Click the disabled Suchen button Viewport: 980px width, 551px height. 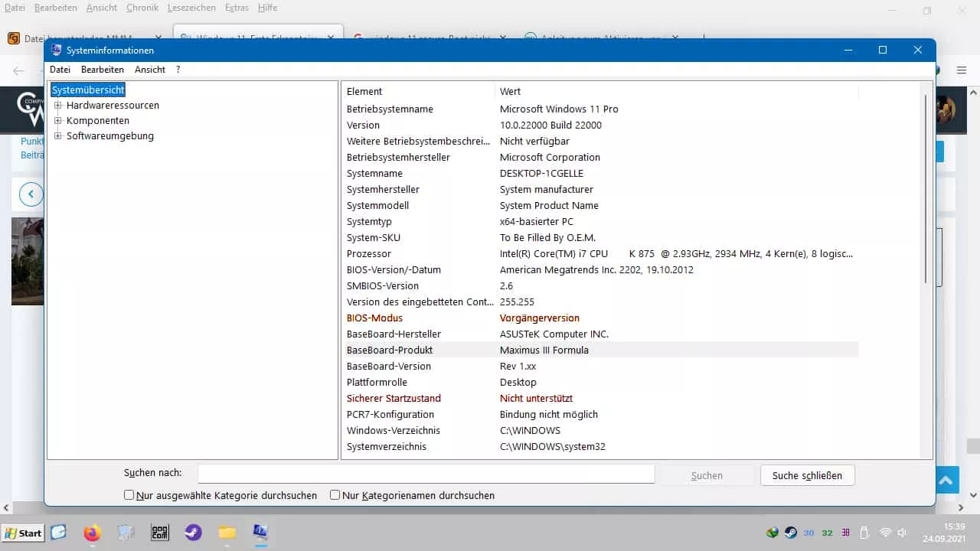(707, 475)
